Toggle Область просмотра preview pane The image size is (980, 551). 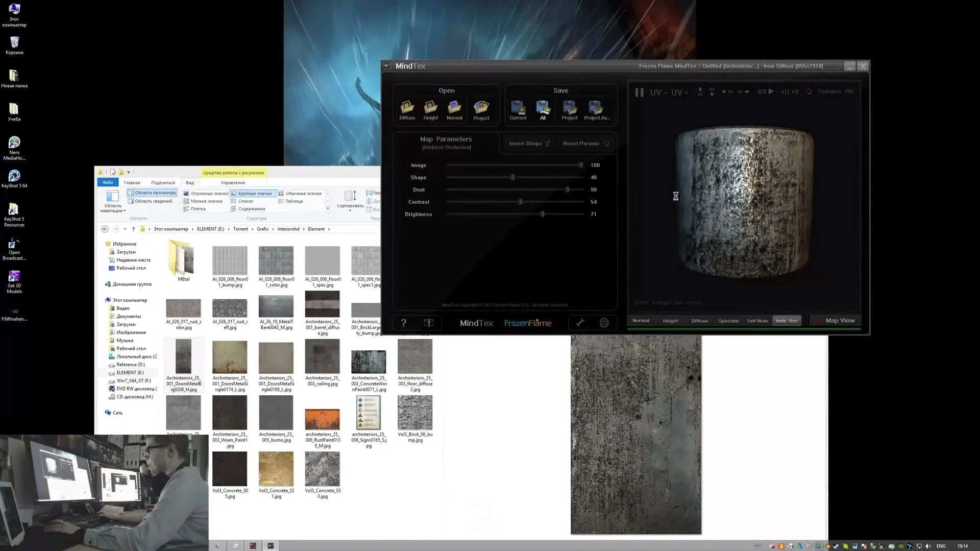pyautogui.click(x=152, y=193)
